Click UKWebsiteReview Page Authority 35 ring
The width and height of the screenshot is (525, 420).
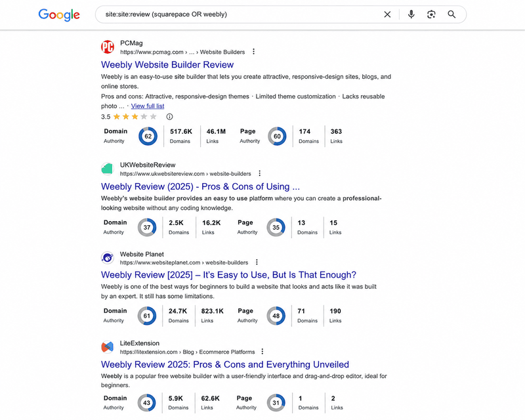click(x=276, y=228)
